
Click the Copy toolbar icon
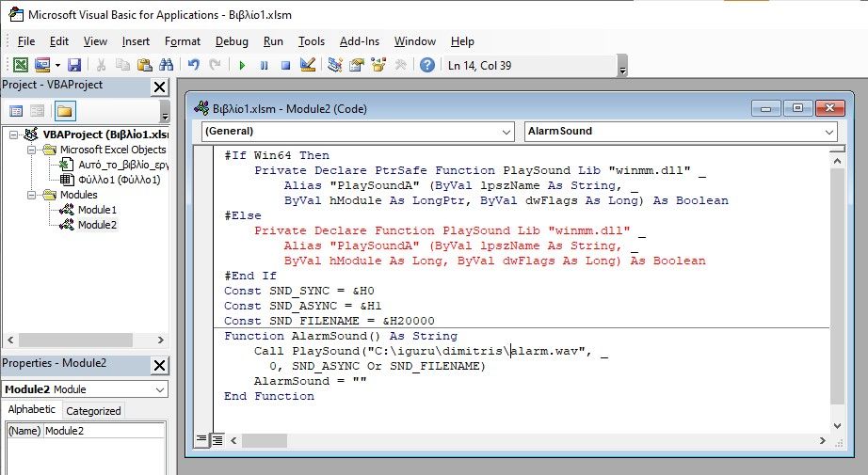pyautogui.click(x=122, y=65)
